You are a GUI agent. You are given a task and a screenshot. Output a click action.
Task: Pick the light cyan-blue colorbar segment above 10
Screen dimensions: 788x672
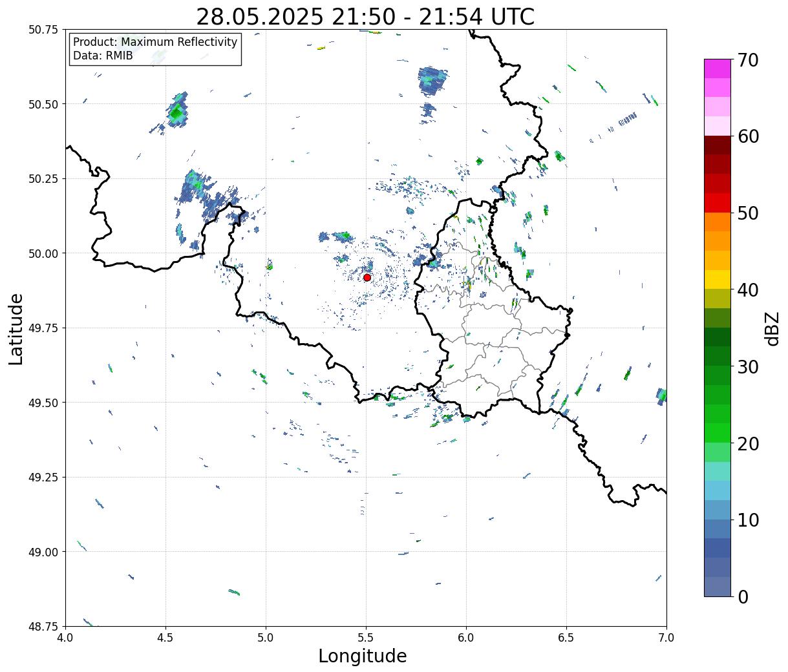click(718, 490)
